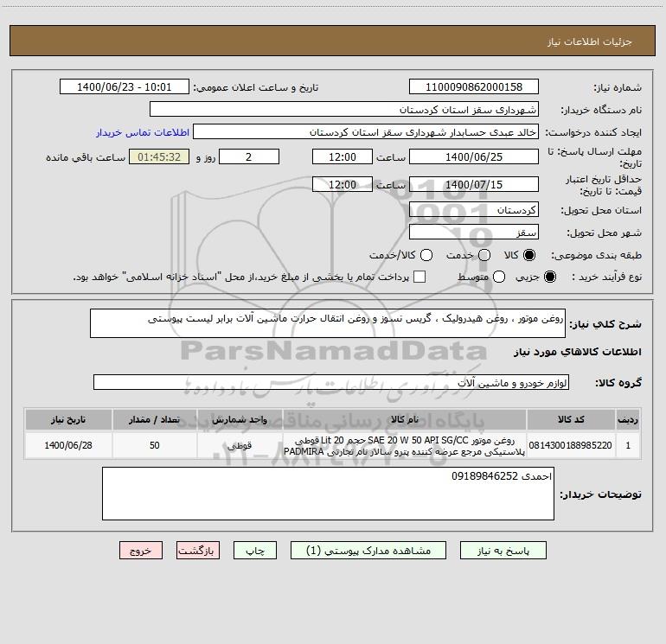Click the delivery city field سقز
The width and height of the screenshot is (666, 644).
pos(474,233)
